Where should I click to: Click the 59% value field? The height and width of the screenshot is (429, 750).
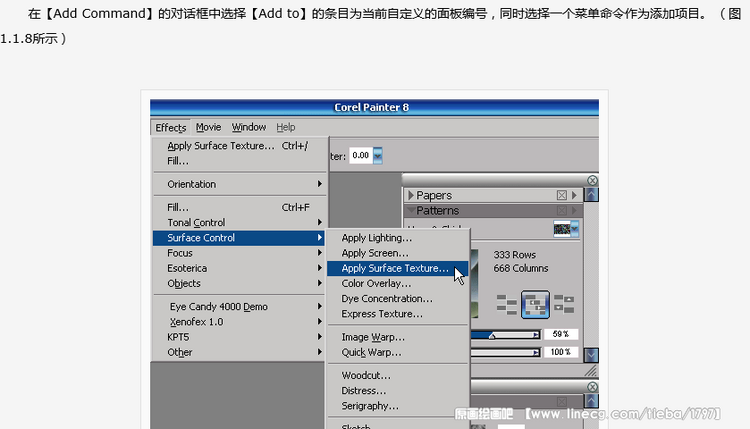pyautogui.click(x=561, y=334)
